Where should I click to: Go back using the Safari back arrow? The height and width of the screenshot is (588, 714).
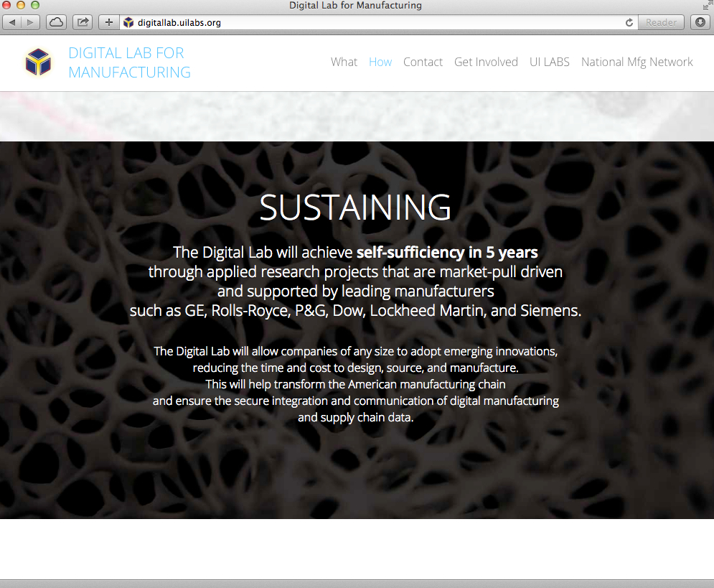point(12,22)
